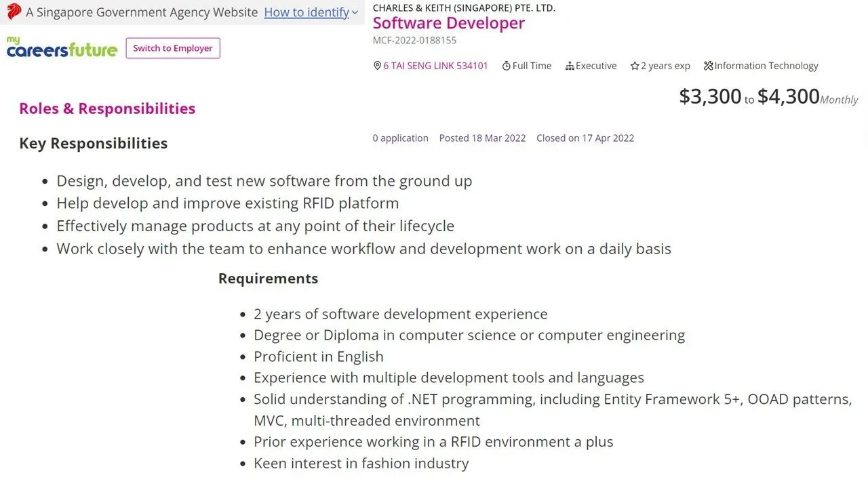Open the 6 TAI SENG LINK 534101 address link
The width and height of the screenshot is (868, 488).
(x=435, y=66)
